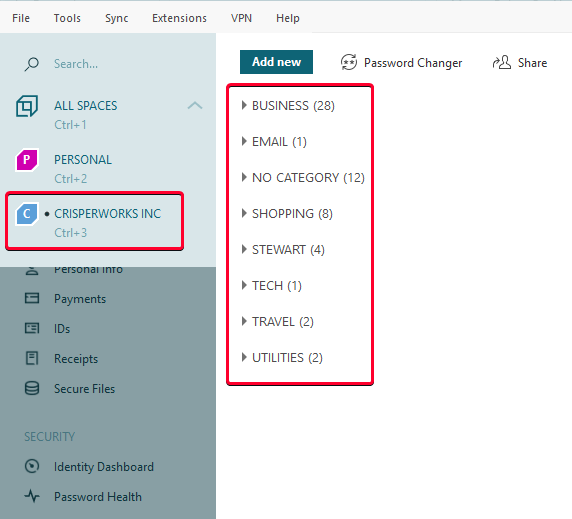
Task: Open Payments card icon in sidebar
Action: click(x=32, y=298)
